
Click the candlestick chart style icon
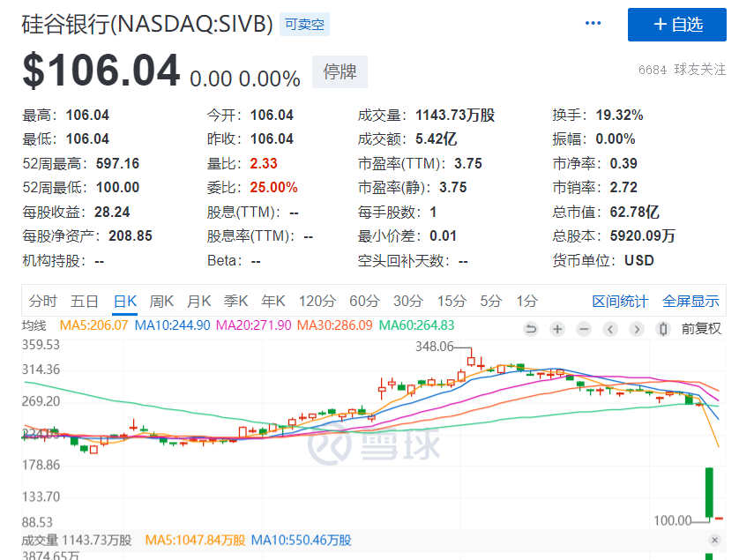(x=663, y=329)
